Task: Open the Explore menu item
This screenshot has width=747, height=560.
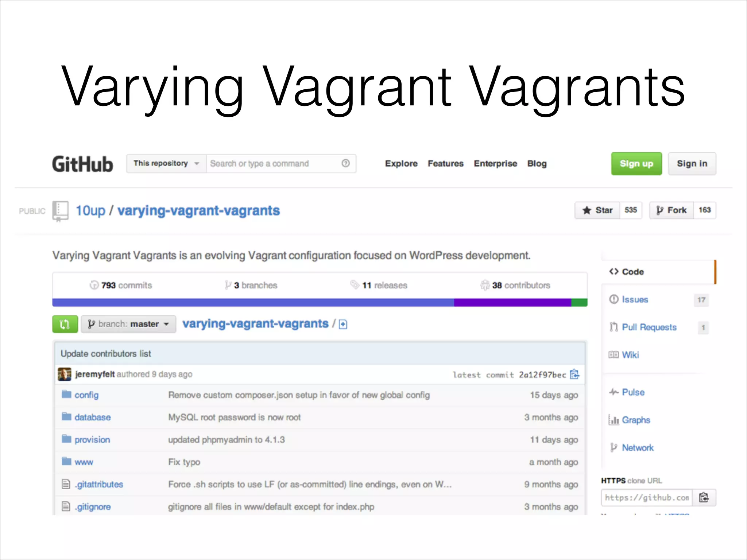Action: coord(401,164)
